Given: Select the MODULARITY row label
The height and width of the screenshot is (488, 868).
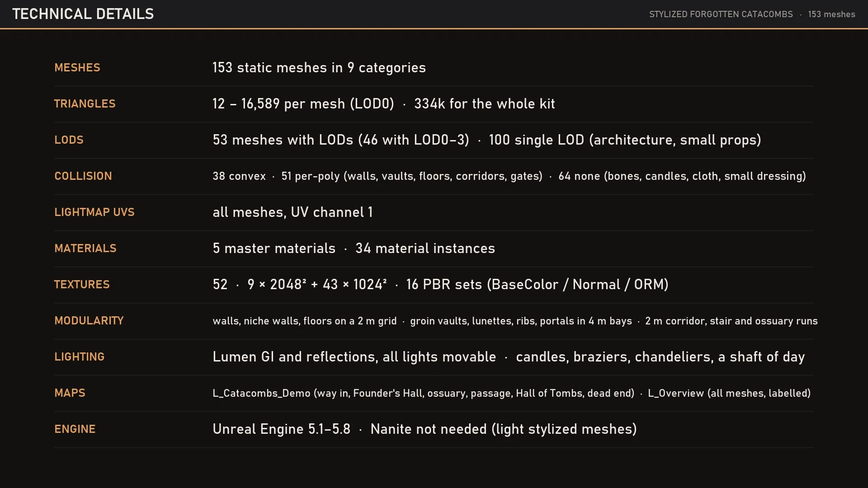Looking at the screenshot, I should pos(89,321).
